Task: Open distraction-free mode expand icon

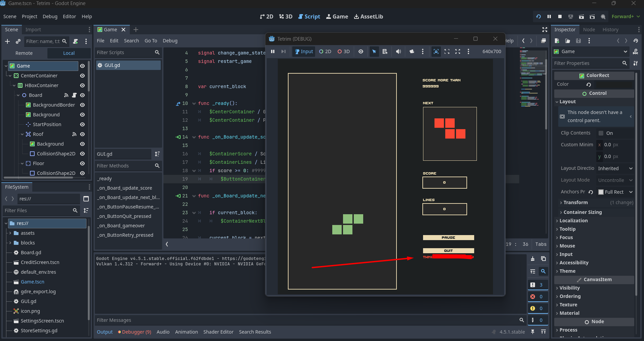Action: point(545,30)
